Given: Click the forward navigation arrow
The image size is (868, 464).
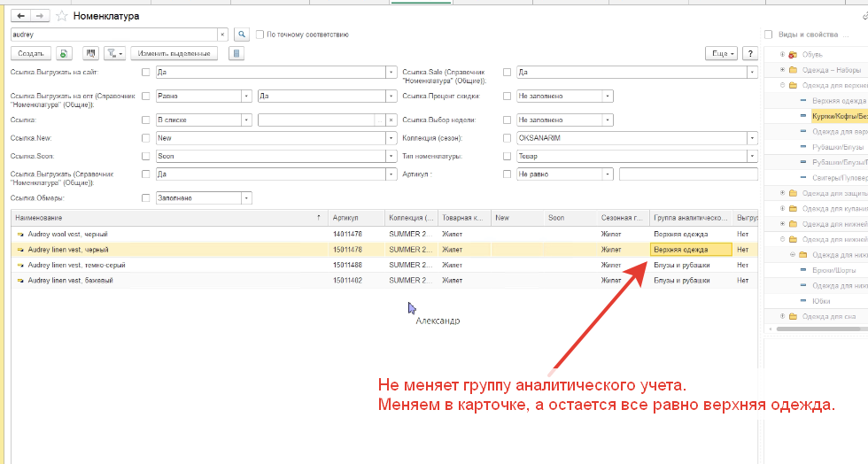Looking at the screenshot, I should tap(40, 16).
